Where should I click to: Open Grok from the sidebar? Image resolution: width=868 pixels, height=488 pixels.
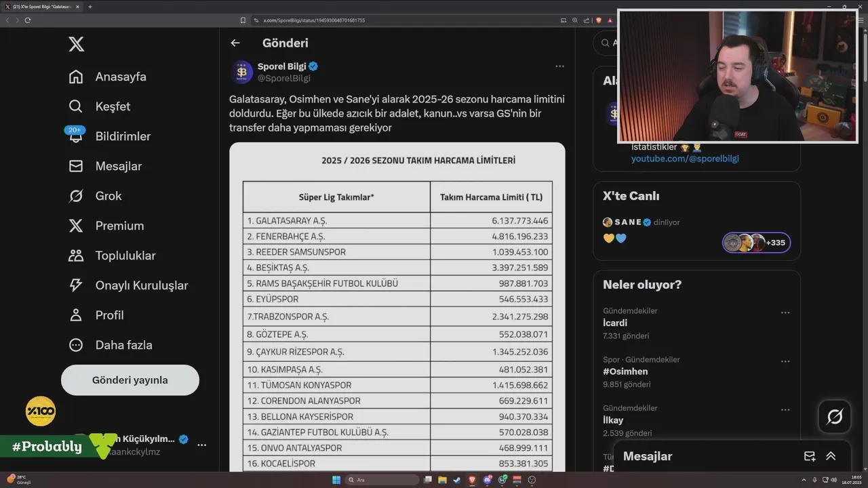[x=95, y=196]
